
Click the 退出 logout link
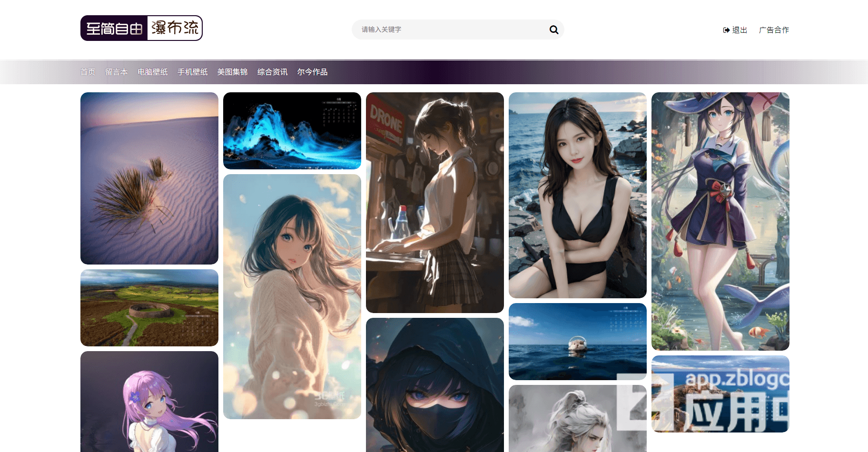click(735, 30)
